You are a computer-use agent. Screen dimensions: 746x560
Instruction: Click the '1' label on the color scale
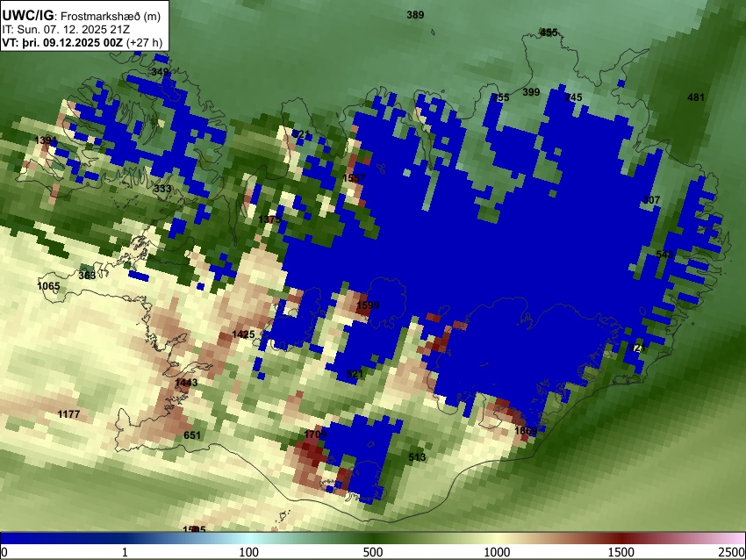point(125,552)
